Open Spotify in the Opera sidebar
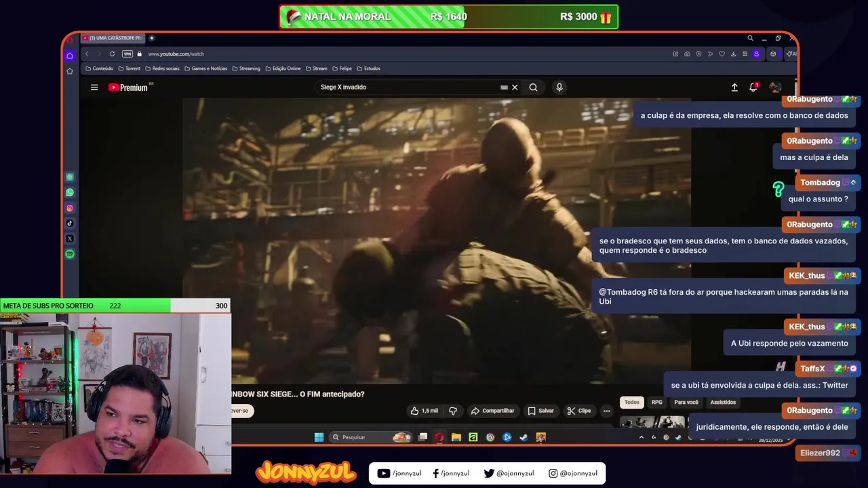 pyautogui.click(x=70, y=254)
